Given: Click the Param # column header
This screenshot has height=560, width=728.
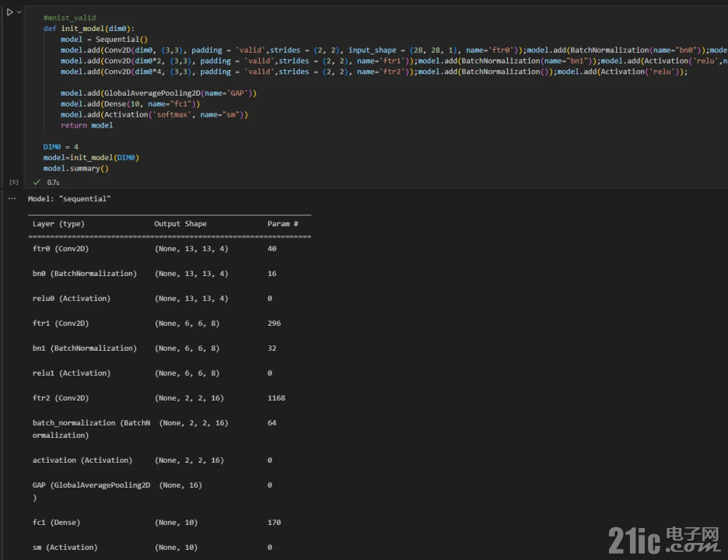Looking at the screenshot, I should tap(283, 224).
